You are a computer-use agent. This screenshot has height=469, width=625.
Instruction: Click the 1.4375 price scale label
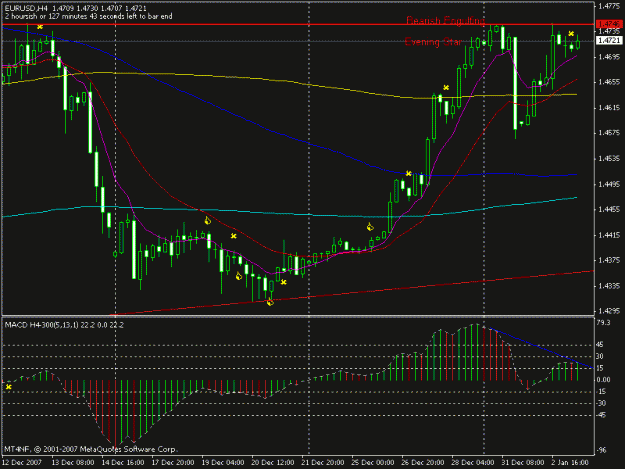pos(609,260)
